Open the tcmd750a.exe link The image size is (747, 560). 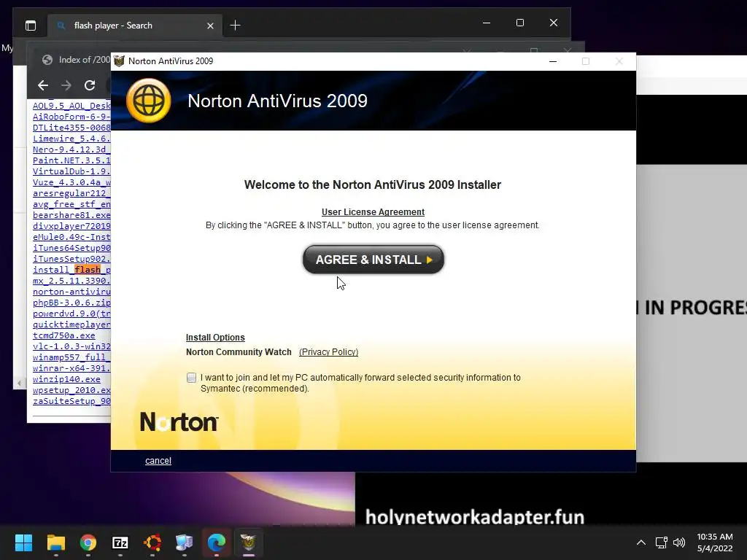pos(64,335)
